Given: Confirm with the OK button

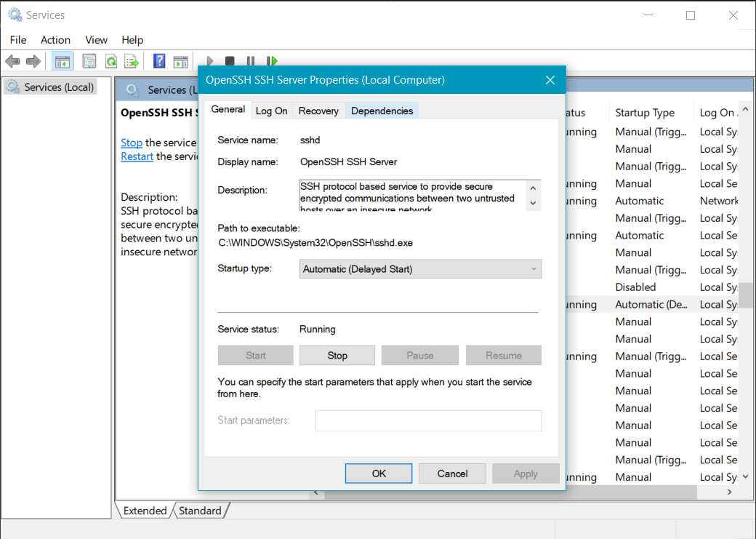Looking at the screenshot, I should tap(379, 474).
